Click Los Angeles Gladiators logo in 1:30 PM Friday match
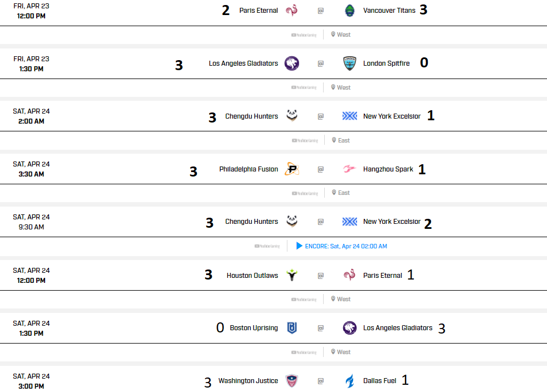Screen dimensions: 547x392 [x=292, y=63]
